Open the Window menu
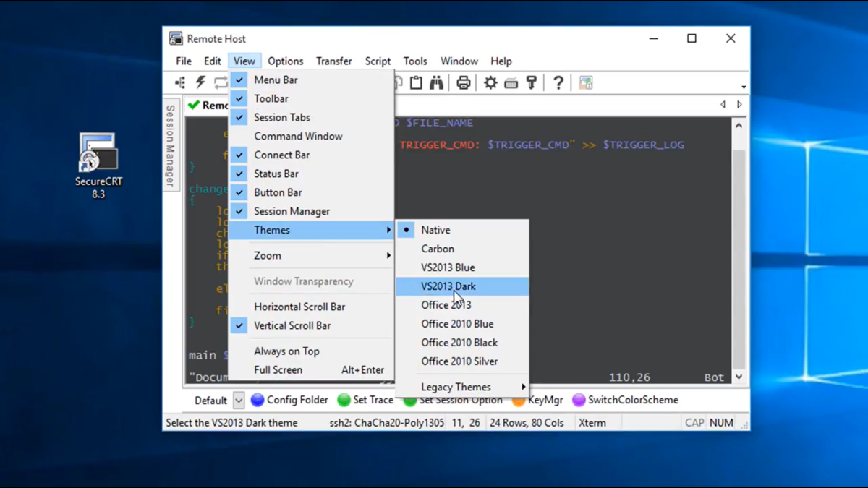The height and width of the screenshot is (488, 868). pyautogui.click(x=459, y=61)
